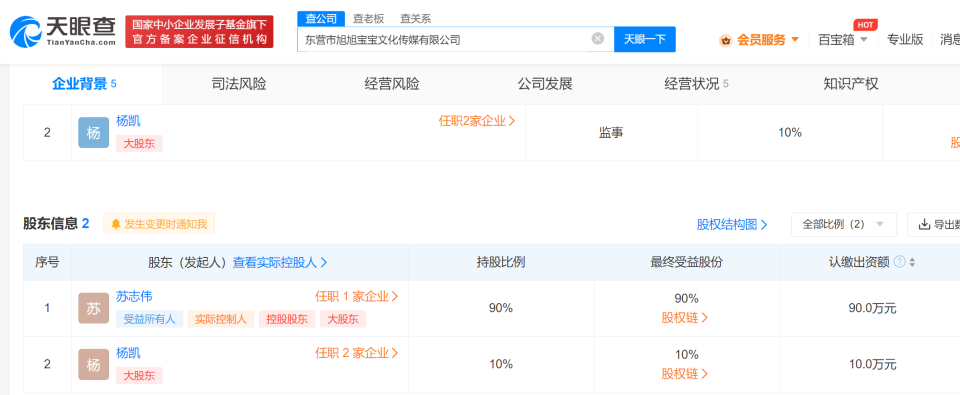Open the 全部比例 (2) filter dropdown
This screenshot has width=960, height=395.
point(844,225)
